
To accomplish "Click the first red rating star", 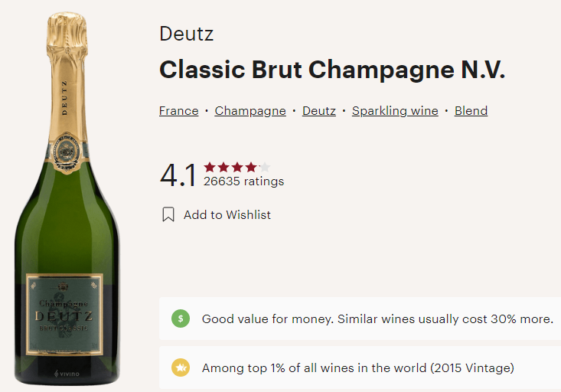I will (x=210, y=167).
